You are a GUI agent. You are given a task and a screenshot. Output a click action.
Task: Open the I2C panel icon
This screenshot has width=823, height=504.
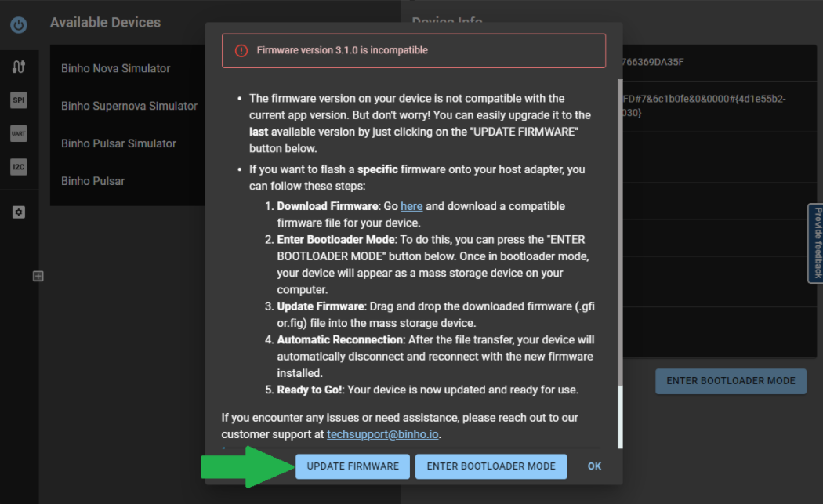[x=19, y=167]
